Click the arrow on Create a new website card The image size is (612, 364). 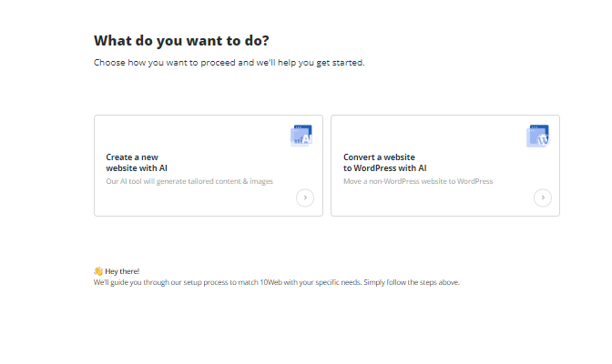click(305, 197)
